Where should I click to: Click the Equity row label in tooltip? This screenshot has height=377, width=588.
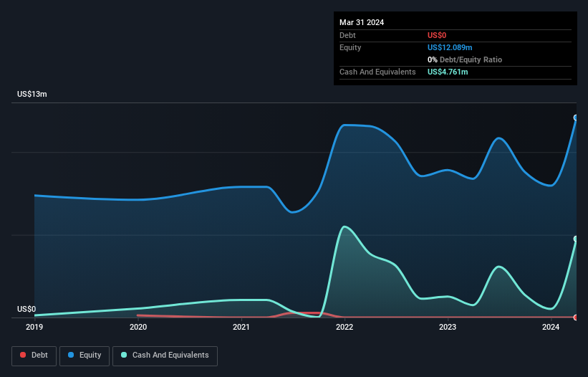[x=350, y=47]
